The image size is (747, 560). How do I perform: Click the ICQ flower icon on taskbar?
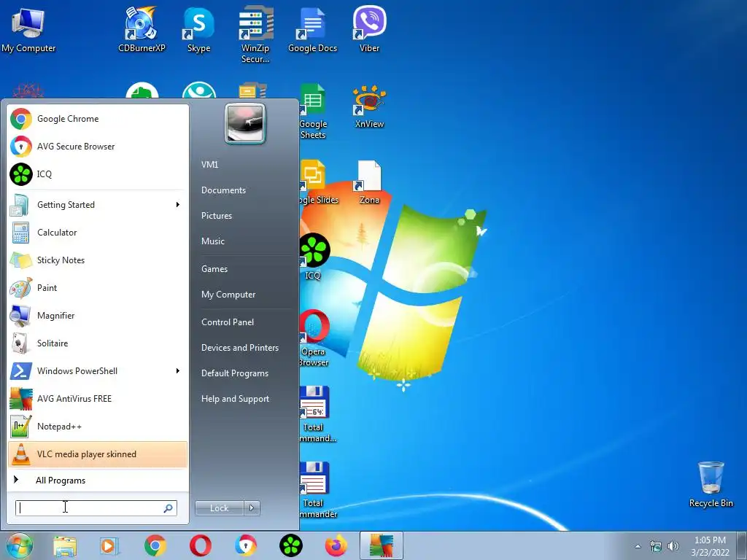291,545
